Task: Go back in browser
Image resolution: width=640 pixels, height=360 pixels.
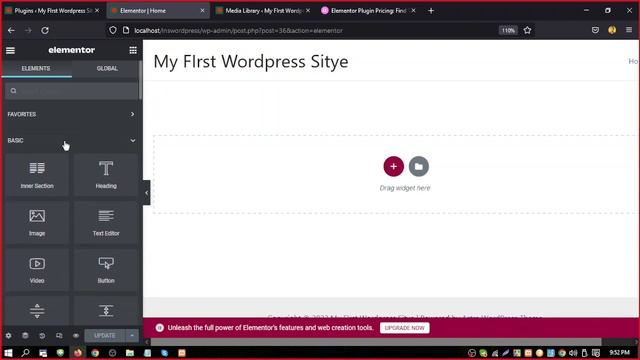Action: pos(11,30)
